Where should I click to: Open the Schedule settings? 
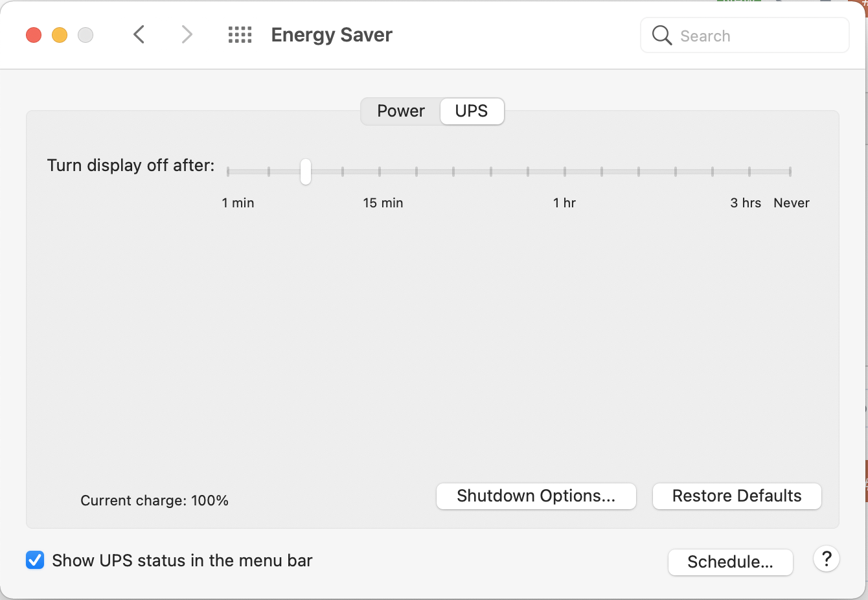pos(730,562)
